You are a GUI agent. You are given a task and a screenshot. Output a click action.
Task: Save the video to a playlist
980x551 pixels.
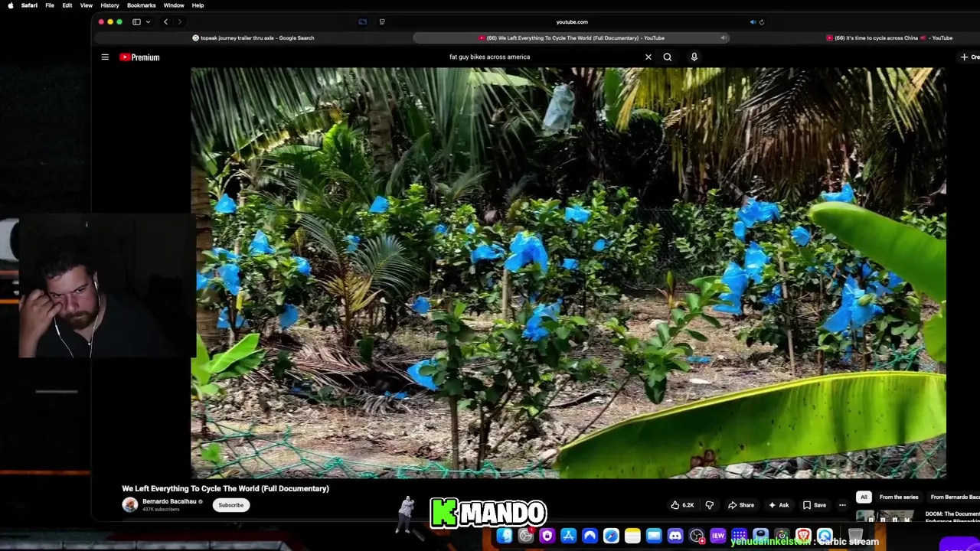point(814,505)
